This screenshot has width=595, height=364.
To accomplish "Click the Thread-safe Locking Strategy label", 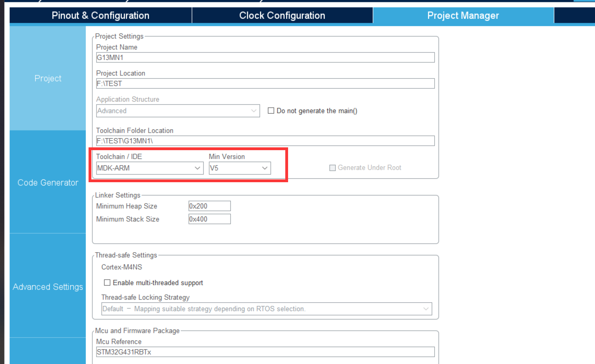I will pyautogui.click(x=145, y=297).
